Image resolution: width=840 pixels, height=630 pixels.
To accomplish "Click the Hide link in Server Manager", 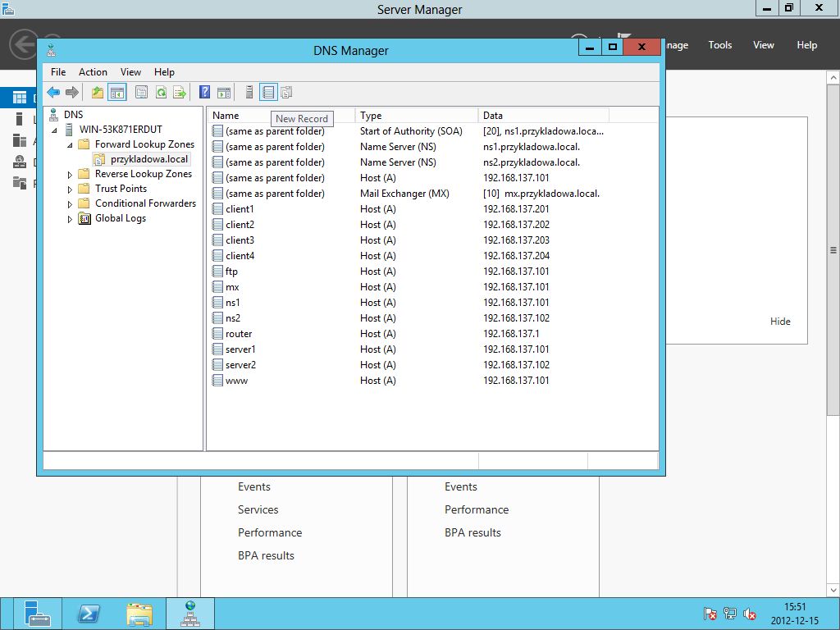I will [780, 322].
